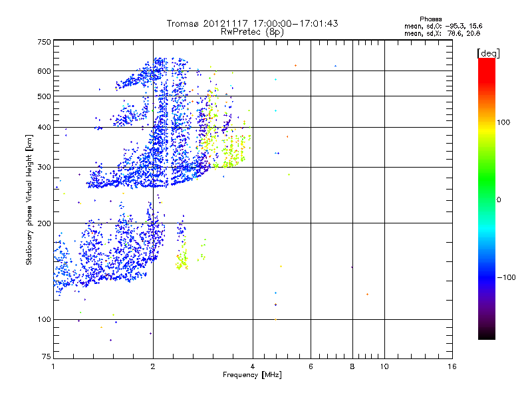Click the 'mean, sd,X: 78.6, 20.8' line
532x399 pixels.
442,33
